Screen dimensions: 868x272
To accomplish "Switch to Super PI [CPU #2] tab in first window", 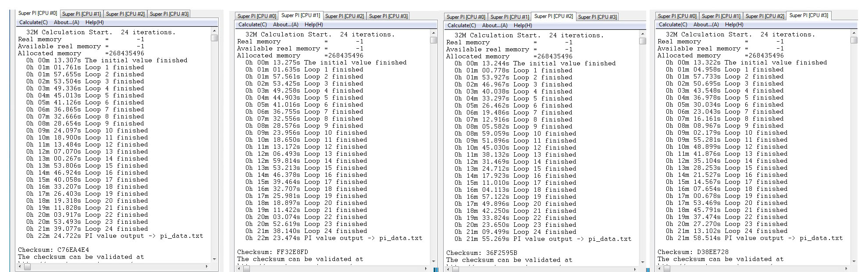I will point(125,14).
